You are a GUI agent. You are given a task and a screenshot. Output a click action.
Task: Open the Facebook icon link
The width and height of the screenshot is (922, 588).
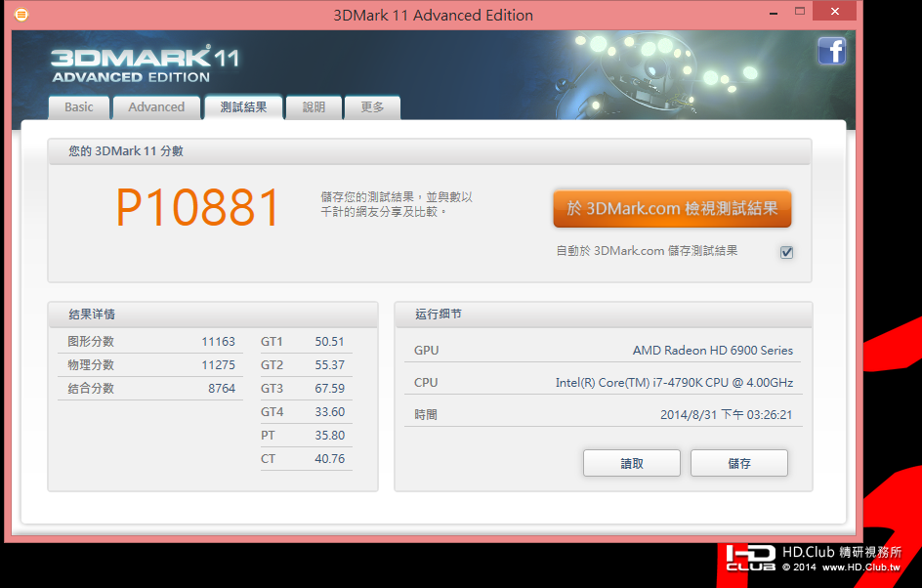click(x=831, y=51)
